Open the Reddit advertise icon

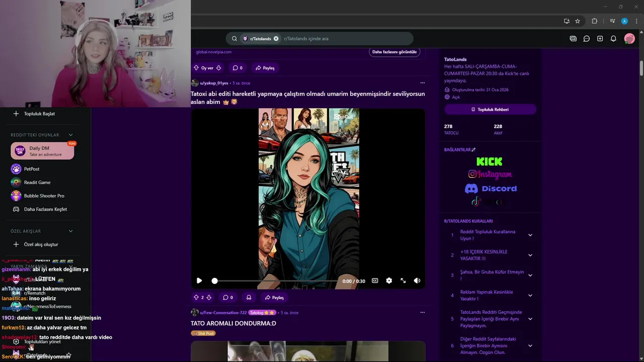(573, 39)
